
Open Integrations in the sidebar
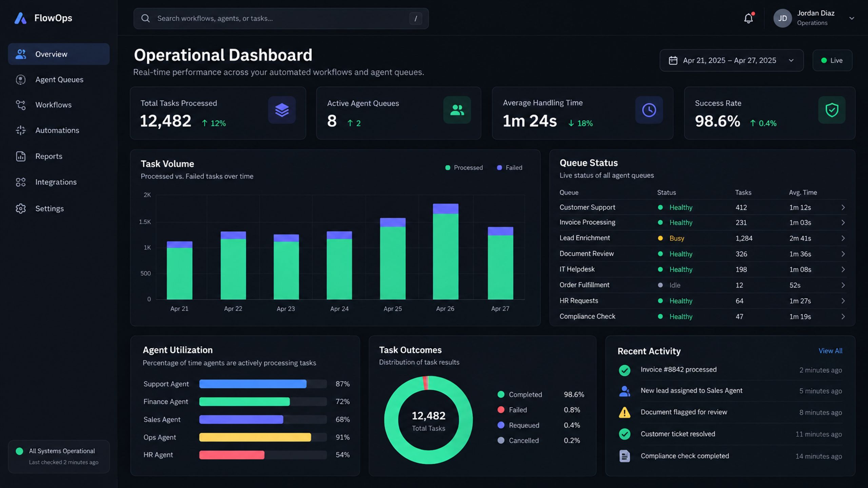59,182
